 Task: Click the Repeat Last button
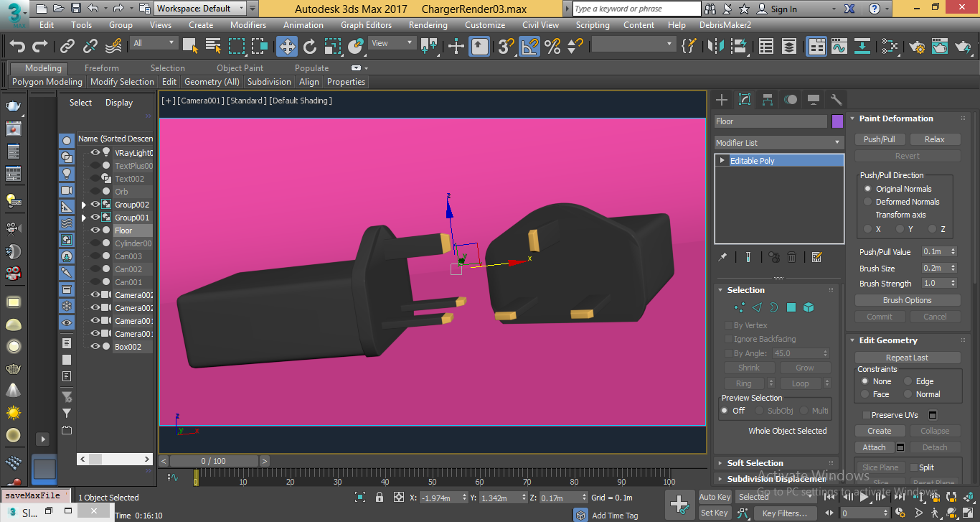908,358
